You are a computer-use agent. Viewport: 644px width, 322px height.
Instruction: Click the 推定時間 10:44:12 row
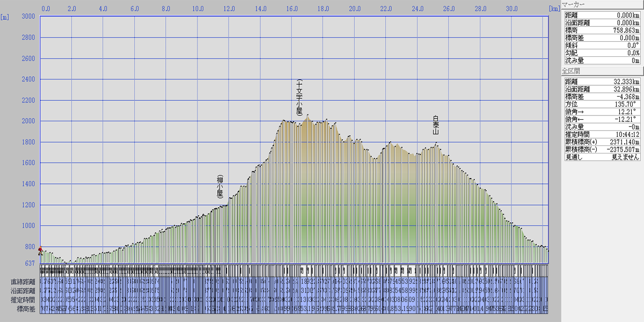[x=602, y=134]
